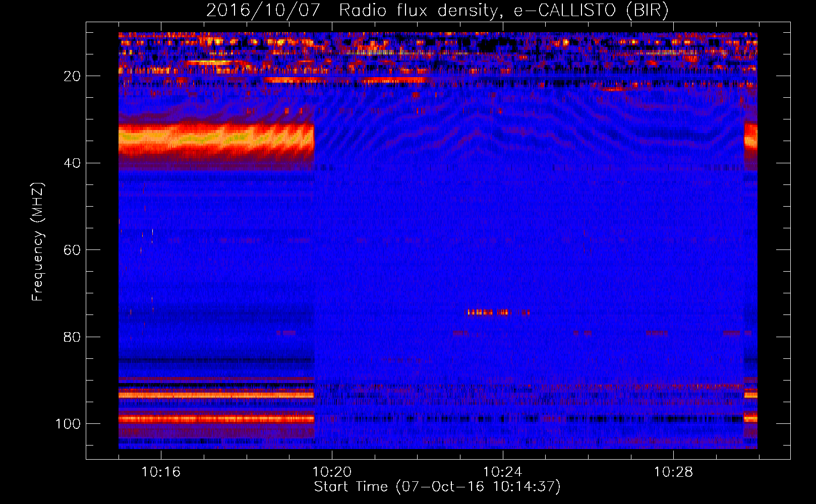Viewport: 816px width, 504px height.
Task: Click the 'Start Time (07-Oct-16 10:14:37)' label
Action: (437, 487)
